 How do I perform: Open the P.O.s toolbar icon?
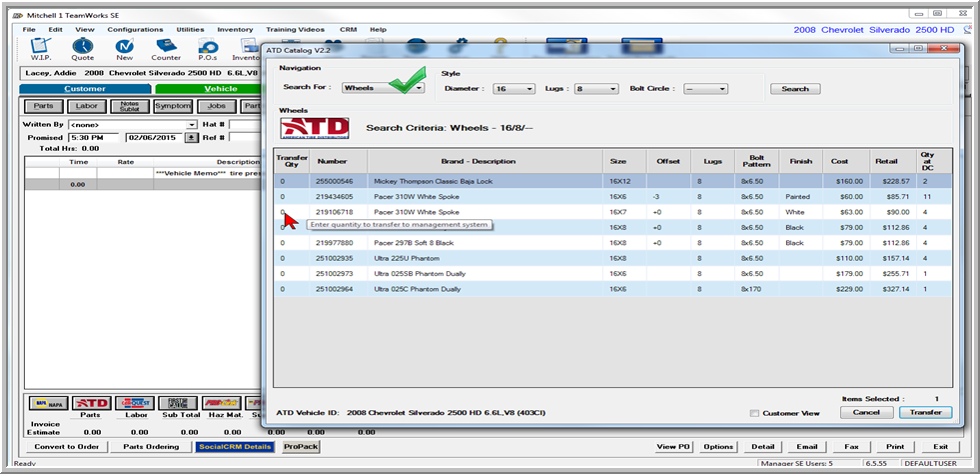tap(207, 49)
